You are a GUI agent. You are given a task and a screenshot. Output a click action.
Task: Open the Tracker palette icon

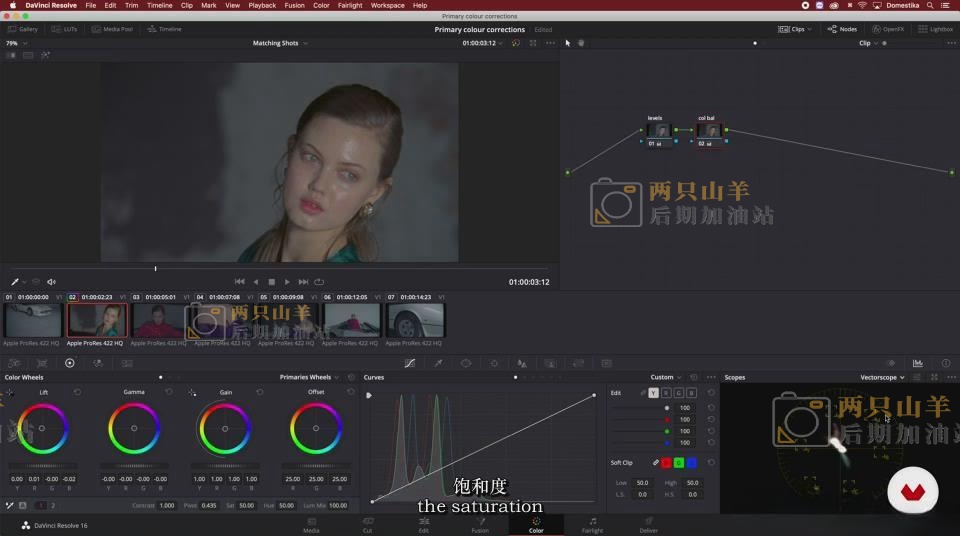point(494,363)
